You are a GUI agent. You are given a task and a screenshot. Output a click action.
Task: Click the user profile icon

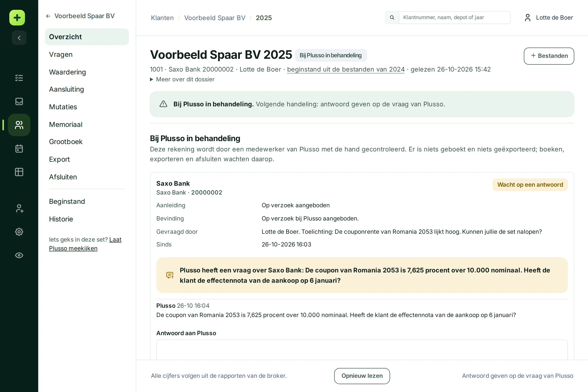click(x=528, y=18)
